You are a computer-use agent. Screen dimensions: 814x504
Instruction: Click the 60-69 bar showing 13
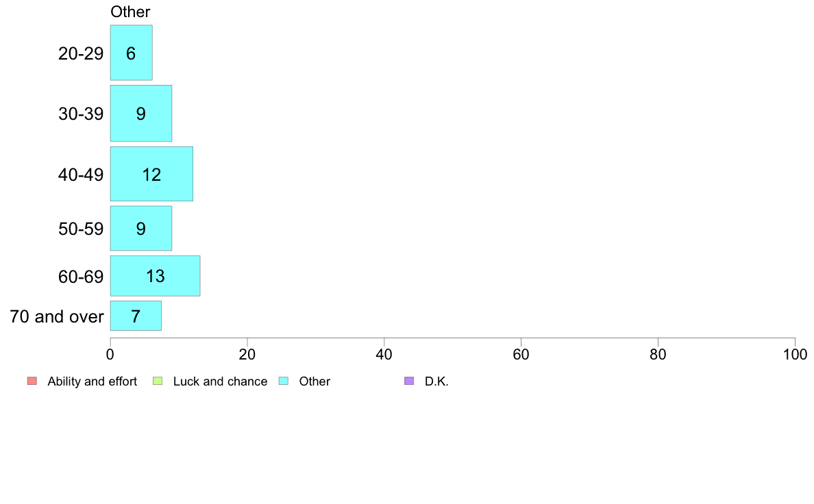click(155, 276)
